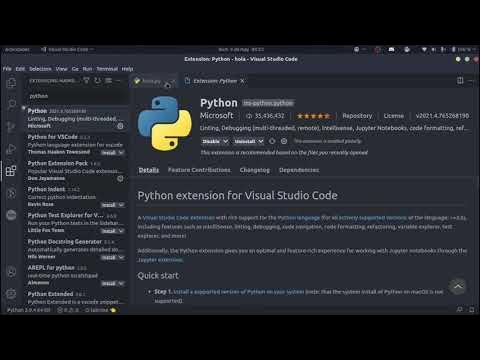Open the notifications bell in the status bar

(x=472, y=310)
